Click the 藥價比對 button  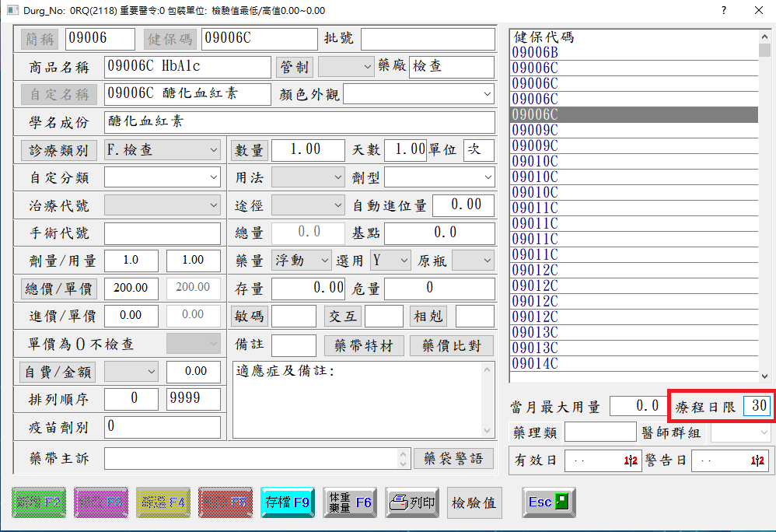452,346
